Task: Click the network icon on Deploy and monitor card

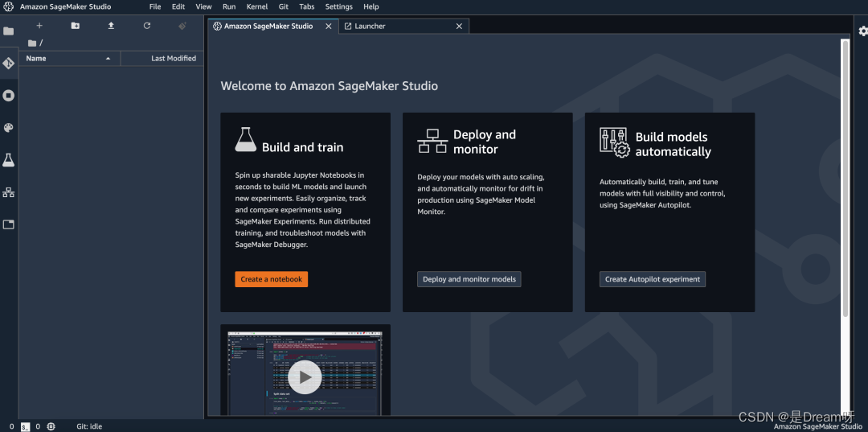Action: (x=432, y=142)
